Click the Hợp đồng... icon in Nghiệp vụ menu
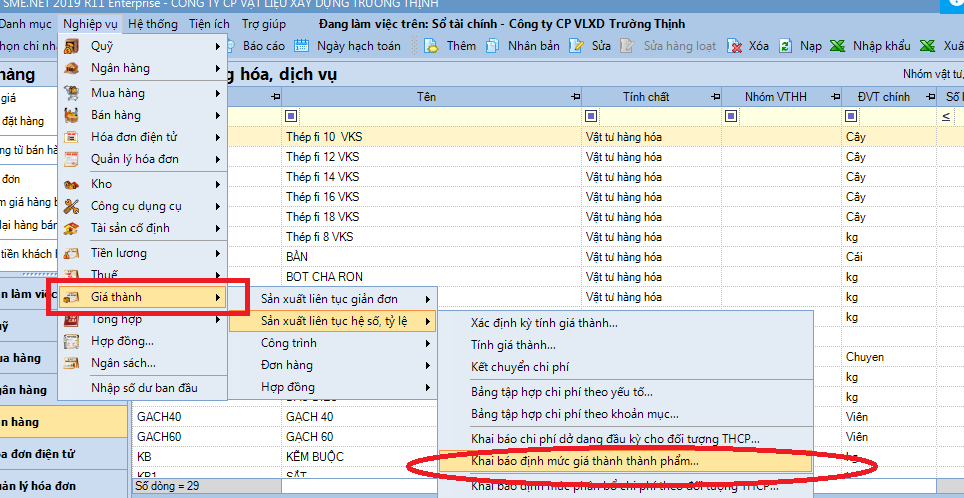This screenshot has height=498, width=964. 72,341
